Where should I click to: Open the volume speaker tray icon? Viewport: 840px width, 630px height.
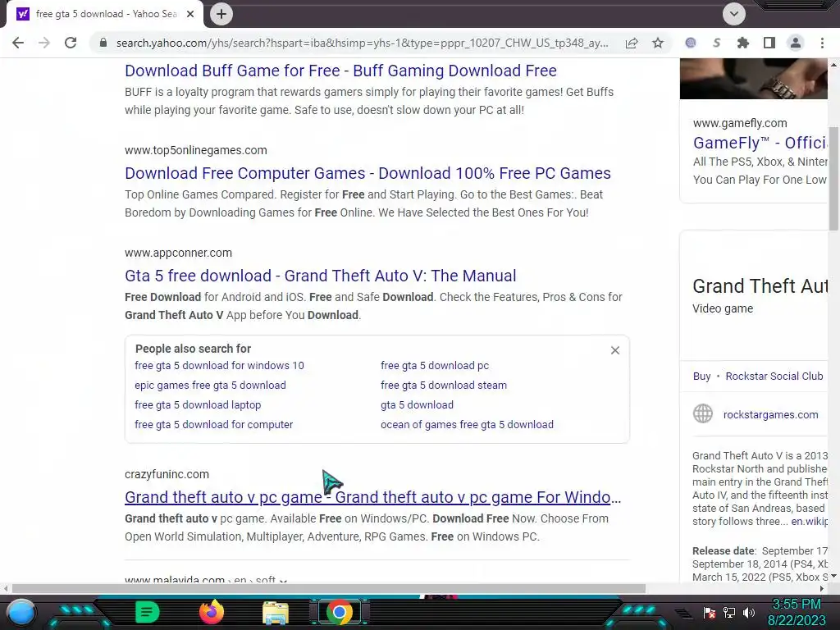coord(749,613)
